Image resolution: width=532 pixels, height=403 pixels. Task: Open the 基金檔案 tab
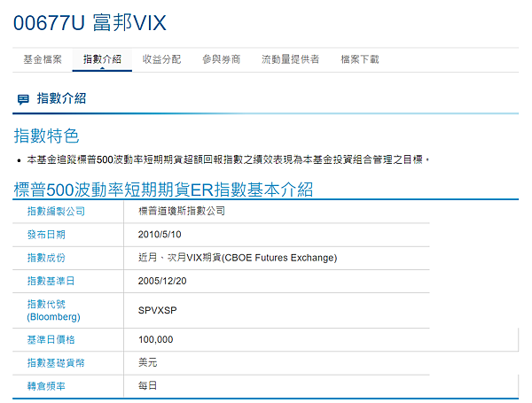[x=43, y=59]
